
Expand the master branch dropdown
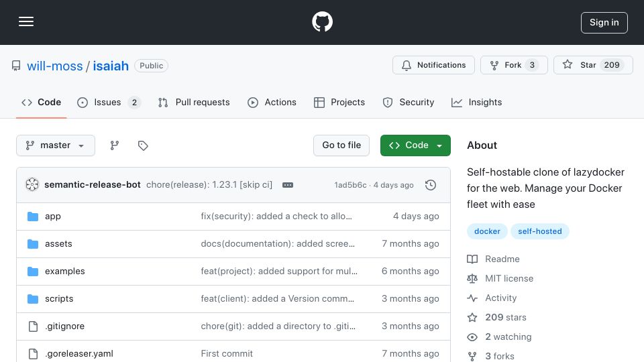click(x=56, y=145)
